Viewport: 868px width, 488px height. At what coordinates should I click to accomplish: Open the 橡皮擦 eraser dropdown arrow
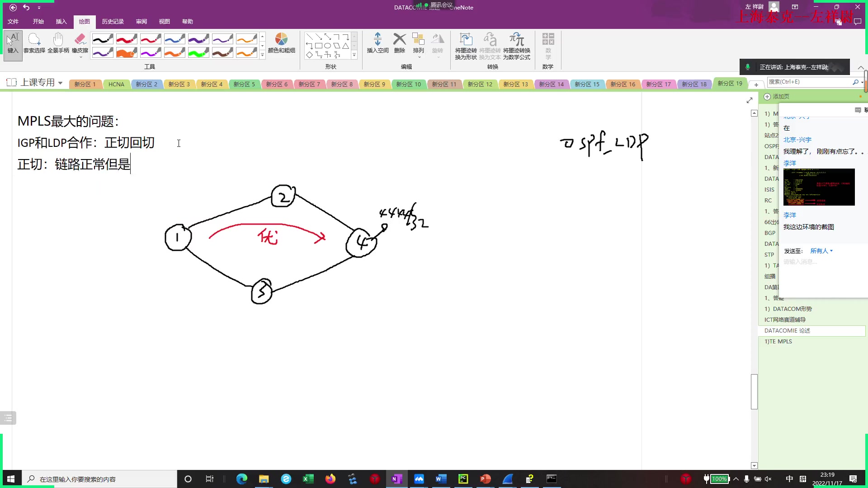pyautogui.click(x=80, y=57)
